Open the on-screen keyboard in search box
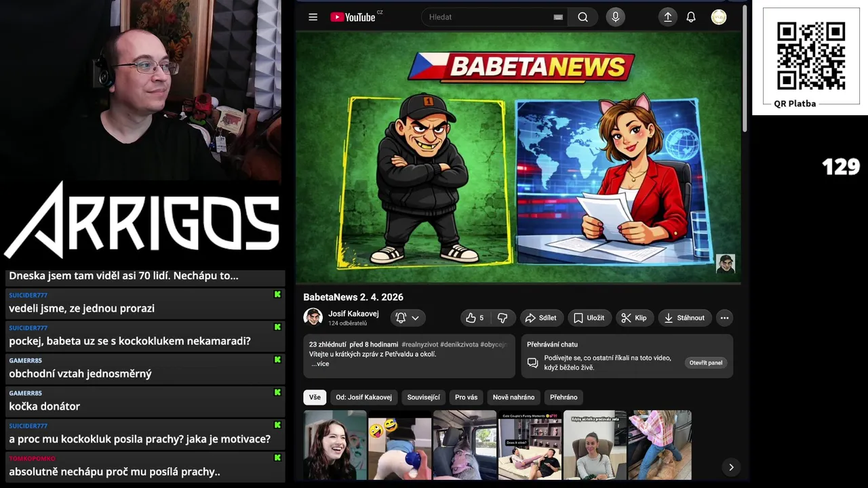The height and width of the screenshot is (488, 868). tap(558, 18)
